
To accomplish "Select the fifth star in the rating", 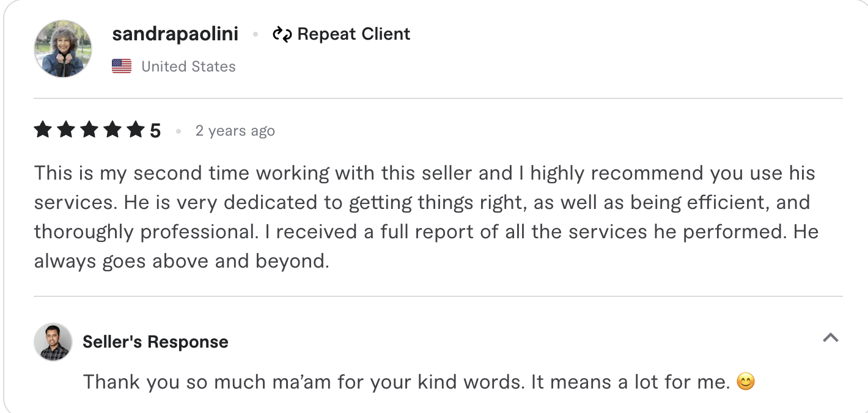I will coord(136,129).
